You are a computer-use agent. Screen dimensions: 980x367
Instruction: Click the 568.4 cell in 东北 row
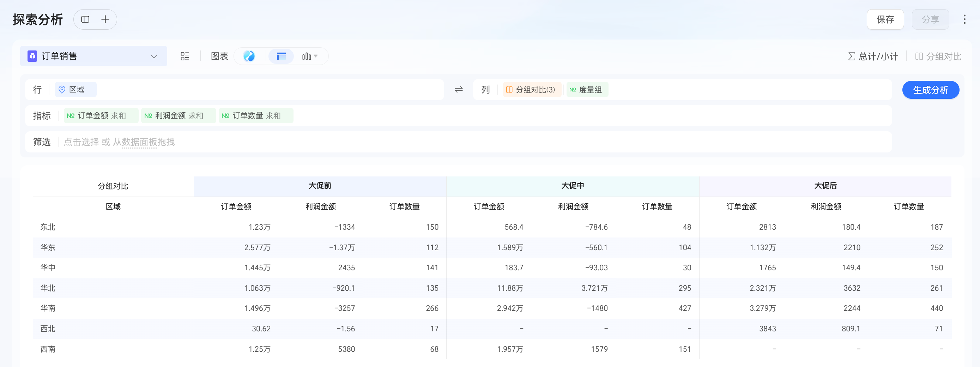point(514,227)
